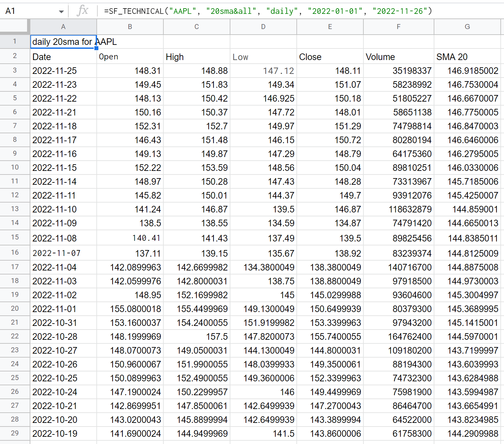The width and height of the screenshot is (504, 444).
Task: Select column F header
Action: (x=399, y=27)
